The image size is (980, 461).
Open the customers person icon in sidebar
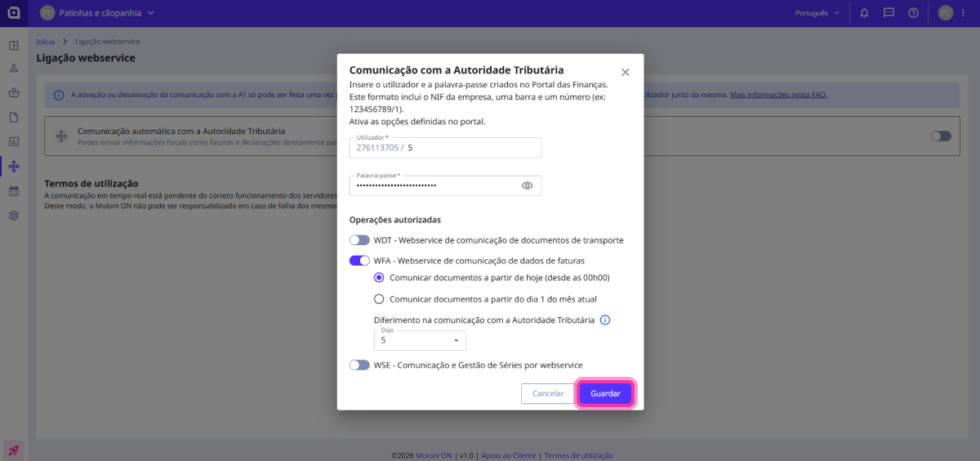[14, 69]
